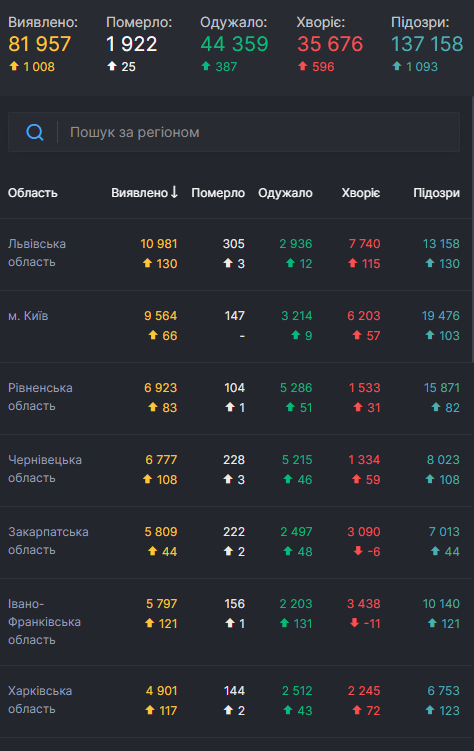
Task: Sort by the Хворіє column header
Action: 361,193
